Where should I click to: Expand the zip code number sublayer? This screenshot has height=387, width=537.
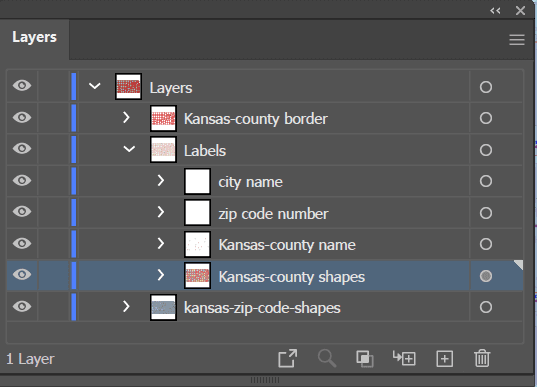(161, 212)
